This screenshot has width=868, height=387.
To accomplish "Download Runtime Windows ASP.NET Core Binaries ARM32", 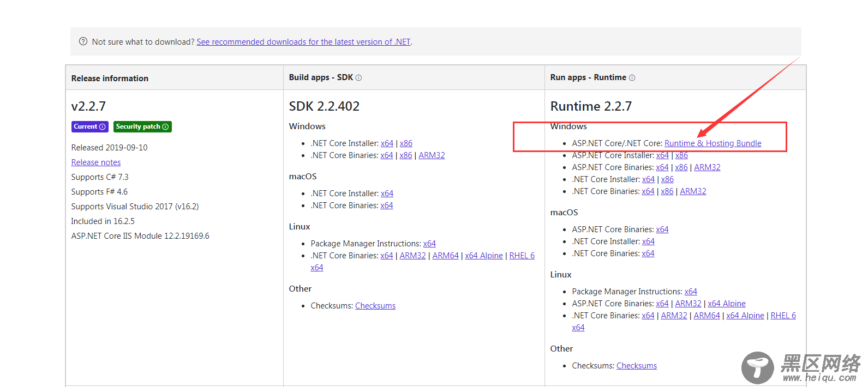I will [707, 167].
